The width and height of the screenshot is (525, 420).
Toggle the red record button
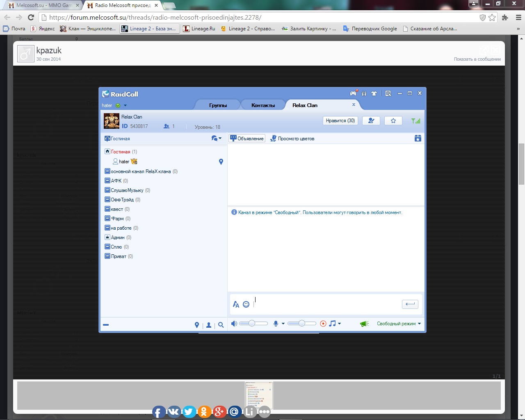[x=323, y=324]
